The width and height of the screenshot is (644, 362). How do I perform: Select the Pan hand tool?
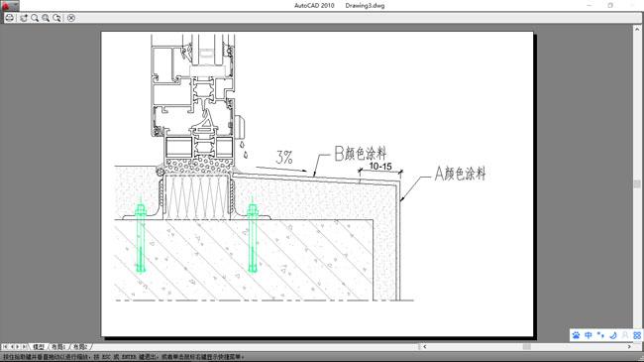[x=24, y=18]
